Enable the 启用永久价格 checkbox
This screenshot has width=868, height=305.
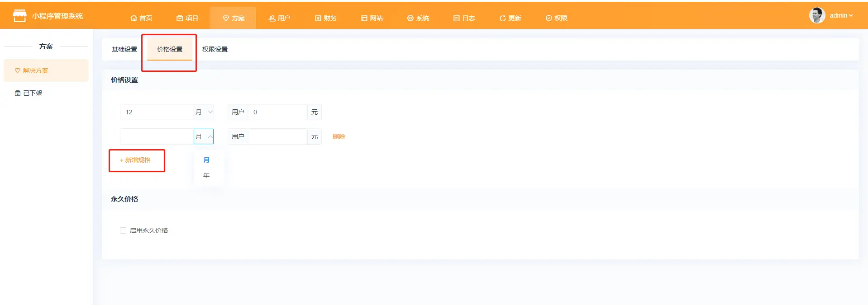pyautogui.click(x=123, y=230)
